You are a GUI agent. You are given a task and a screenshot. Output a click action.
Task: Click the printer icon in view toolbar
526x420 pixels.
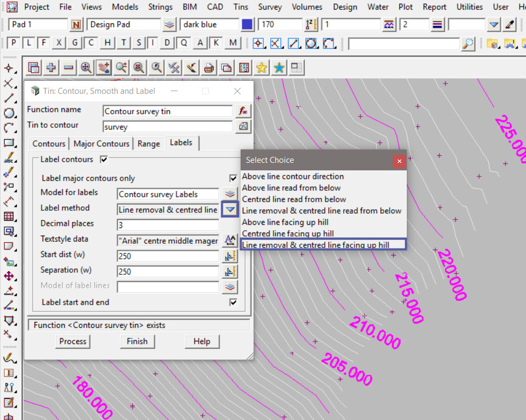(208, 68)
